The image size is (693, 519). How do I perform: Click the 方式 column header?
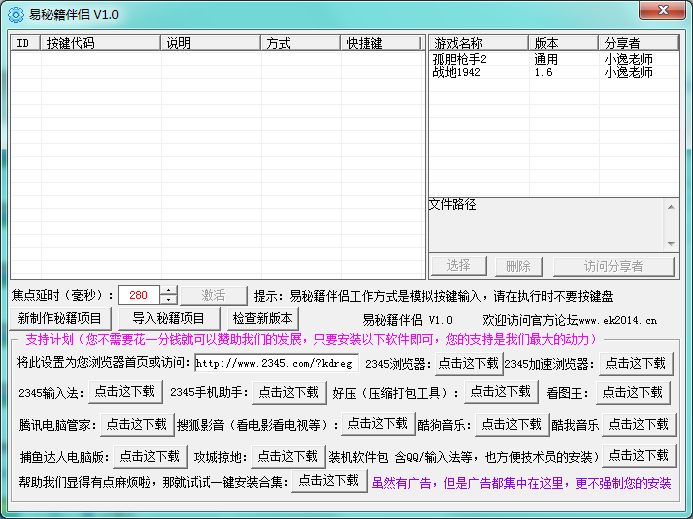pyautogui.click(x=301, y=43)
